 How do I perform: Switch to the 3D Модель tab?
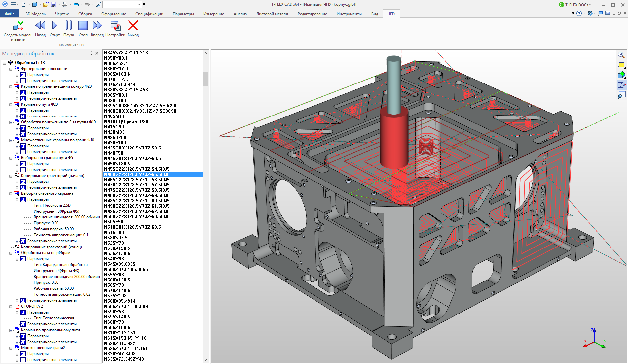[x=36, y=14]
